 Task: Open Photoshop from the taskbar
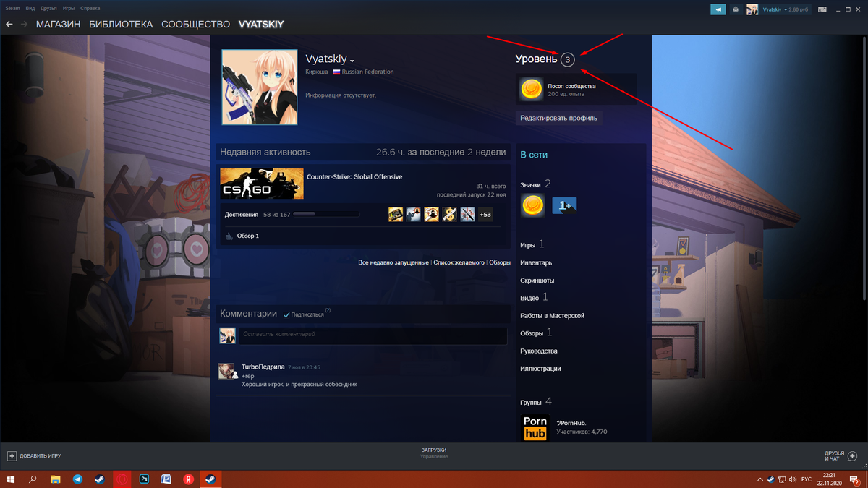coord(144,479)
